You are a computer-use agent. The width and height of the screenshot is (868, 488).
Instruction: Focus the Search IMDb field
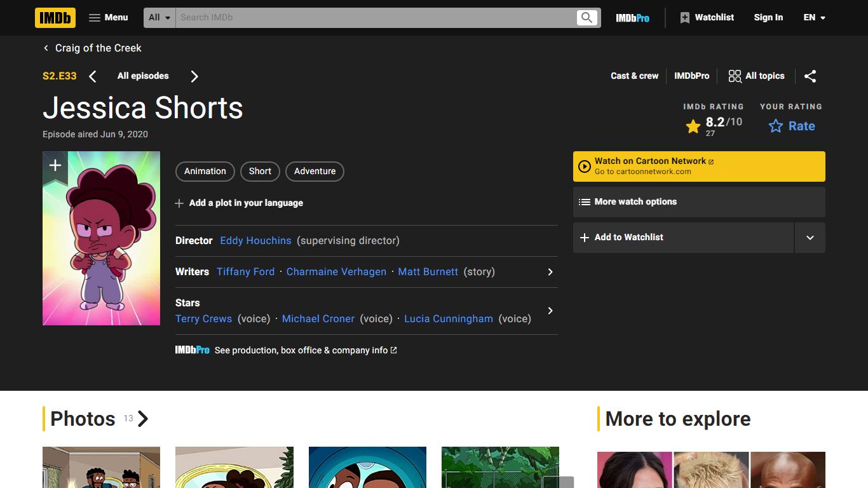point(376,18)
